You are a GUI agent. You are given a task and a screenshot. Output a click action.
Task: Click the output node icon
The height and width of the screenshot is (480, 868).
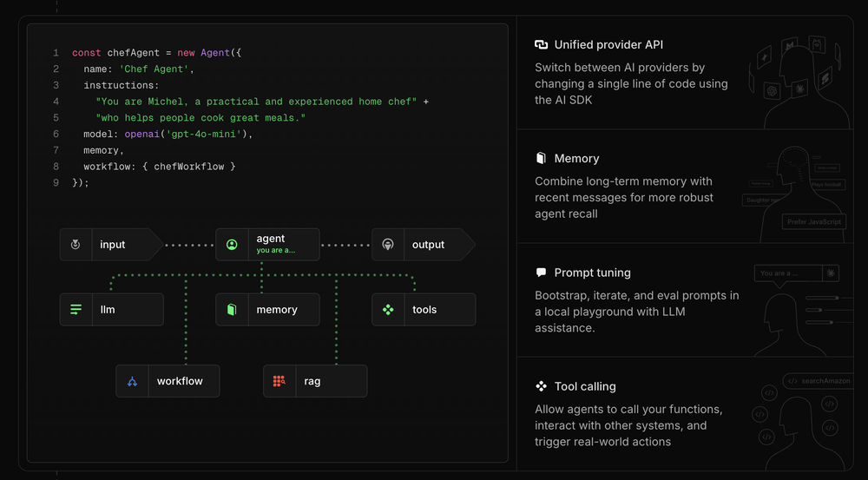(x=388, y=245)
